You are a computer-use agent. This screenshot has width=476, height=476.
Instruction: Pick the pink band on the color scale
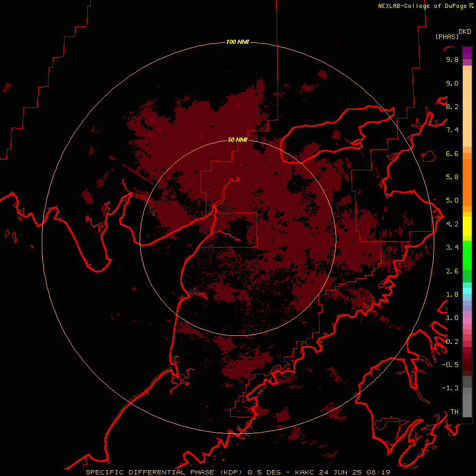467,321
